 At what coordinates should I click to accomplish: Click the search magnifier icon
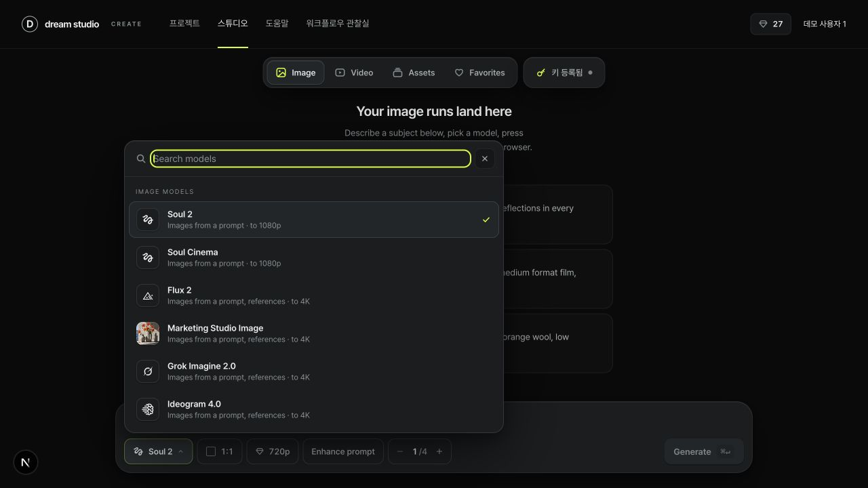point(141,159)
